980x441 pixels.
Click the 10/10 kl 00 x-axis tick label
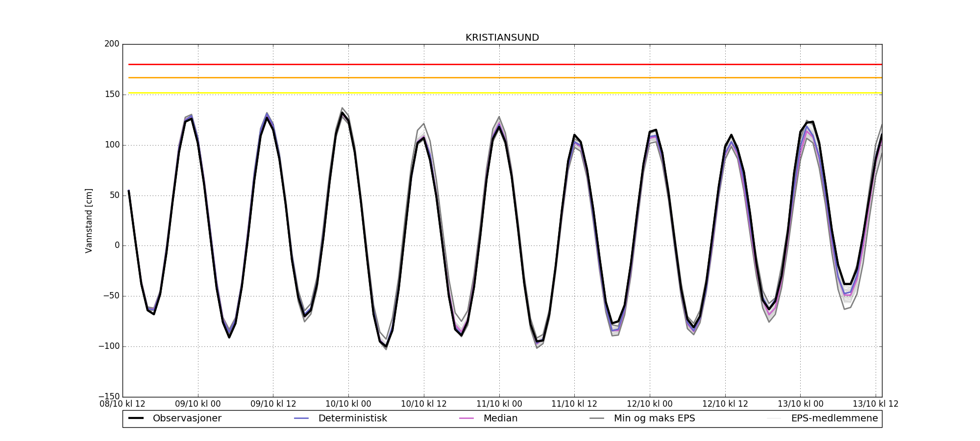(348, 404)
